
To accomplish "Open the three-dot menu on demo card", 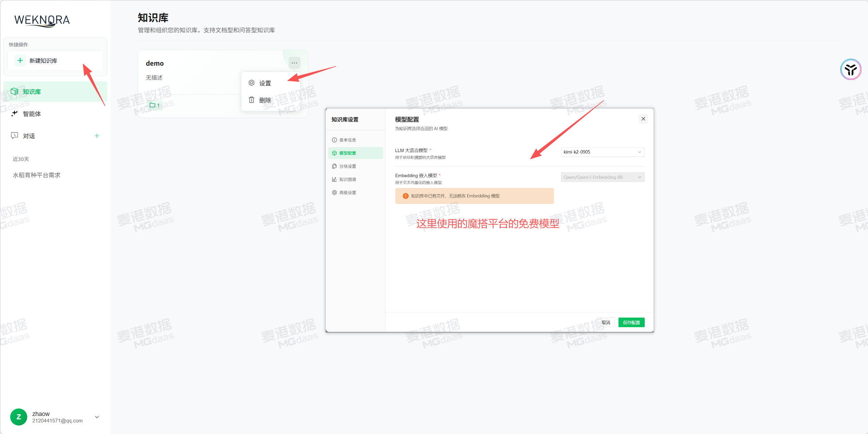I will tap(294, 63).
